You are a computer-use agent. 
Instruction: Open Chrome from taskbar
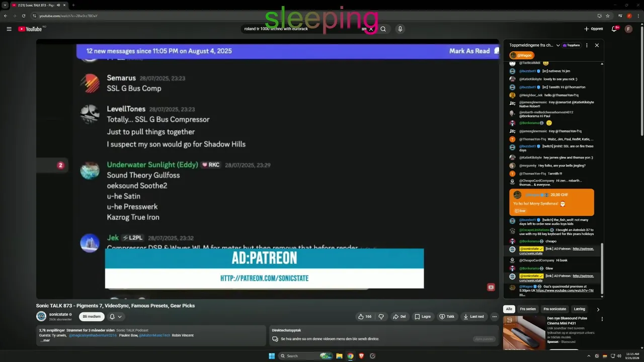[350, 356]
